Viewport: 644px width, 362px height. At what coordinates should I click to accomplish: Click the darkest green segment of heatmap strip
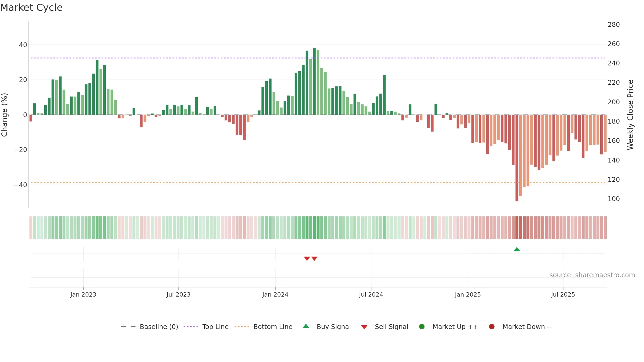314,228
